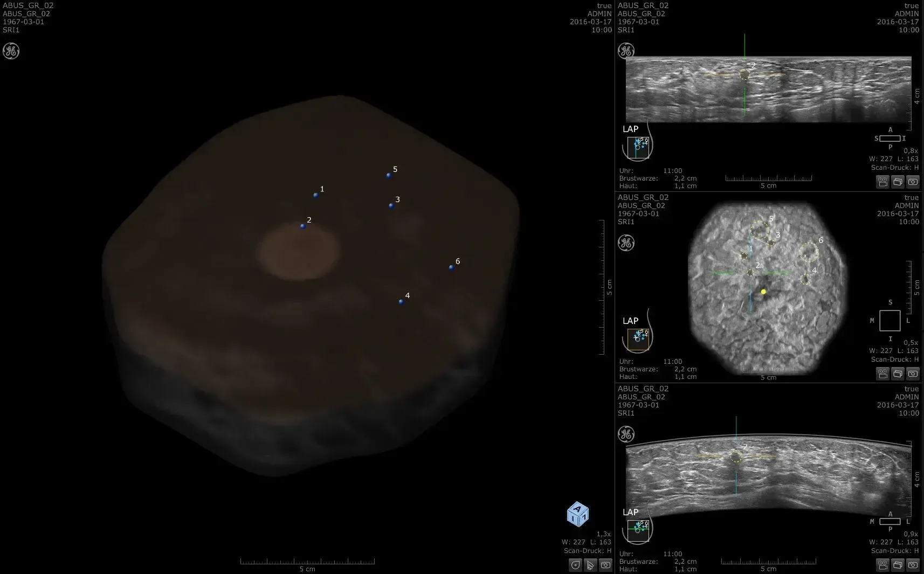Click the cine camera icon in the coronal view
Screen dimensions: 924x574
coord(882,374)
